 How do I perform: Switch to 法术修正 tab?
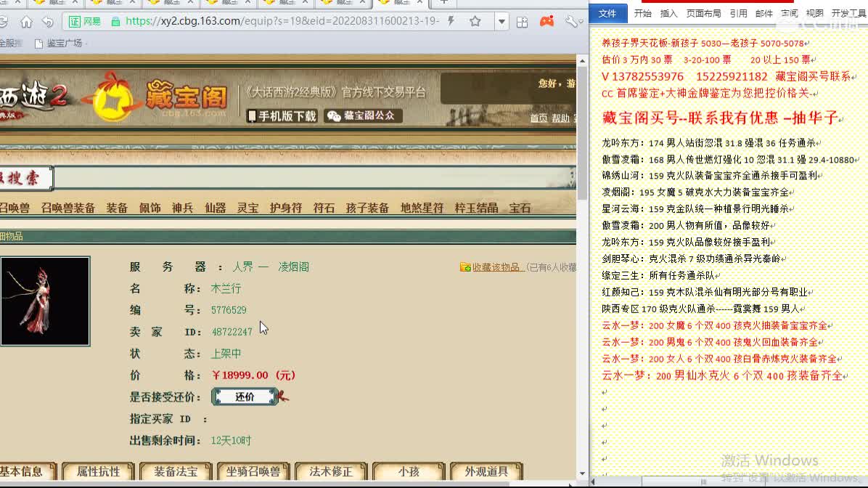331,471
